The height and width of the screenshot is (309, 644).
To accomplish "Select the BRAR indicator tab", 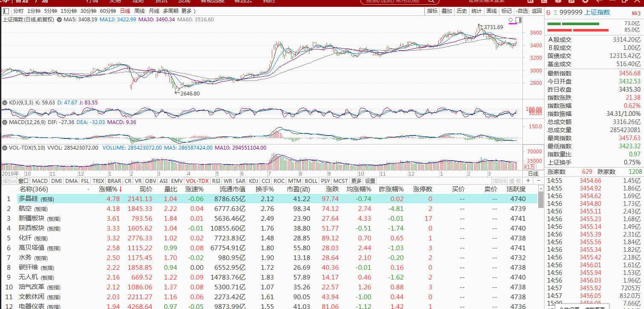I will coord(114,181).
